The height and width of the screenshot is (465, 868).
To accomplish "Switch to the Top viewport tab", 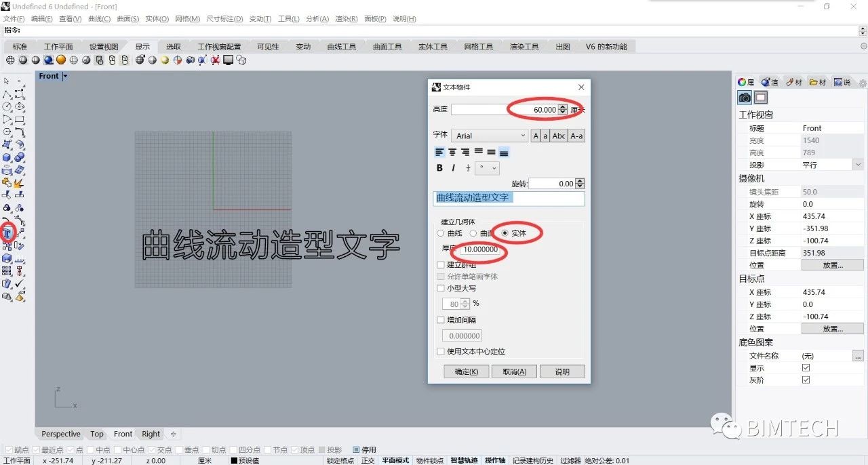I will click(97, 434).
